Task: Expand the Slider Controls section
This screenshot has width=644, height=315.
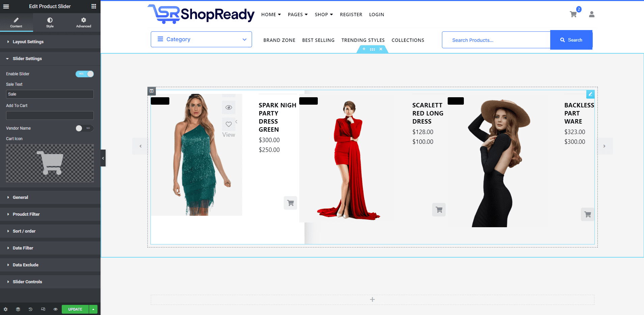Action: click(x=27, y=282)
